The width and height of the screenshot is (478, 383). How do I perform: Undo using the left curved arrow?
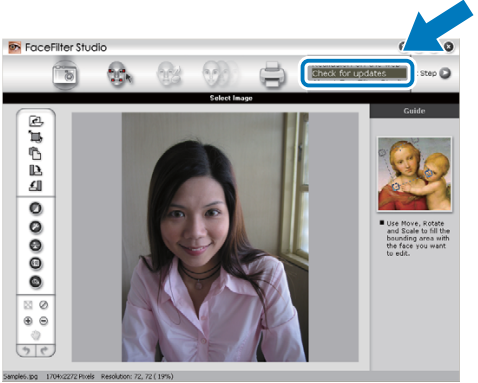26,350
